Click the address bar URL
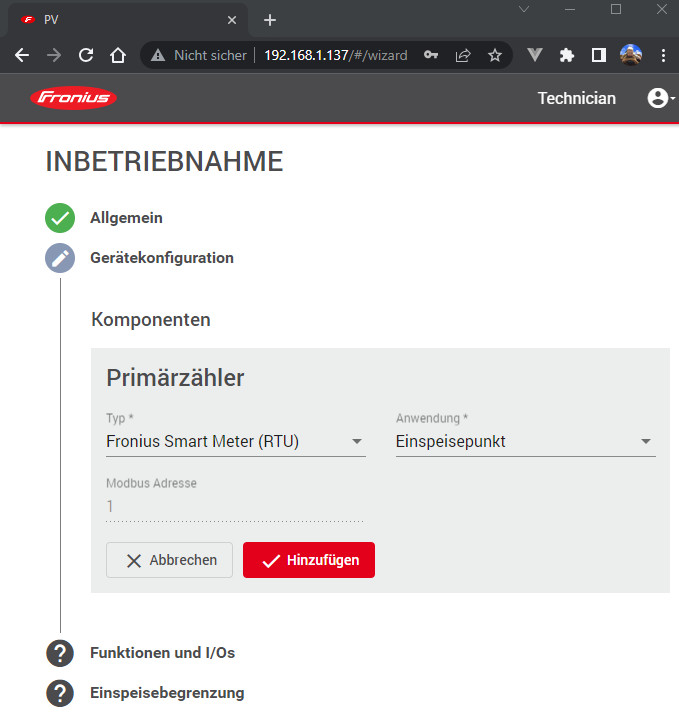 point(335,56)
